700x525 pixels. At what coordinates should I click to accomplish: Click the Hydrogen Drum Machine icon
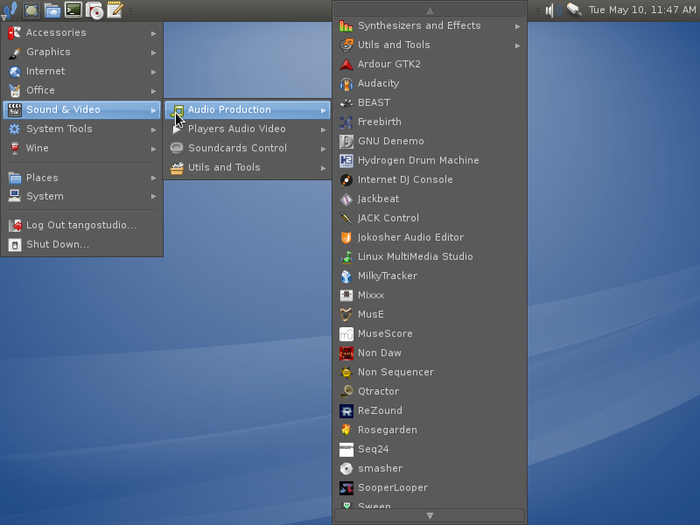[x=346, y=160]
